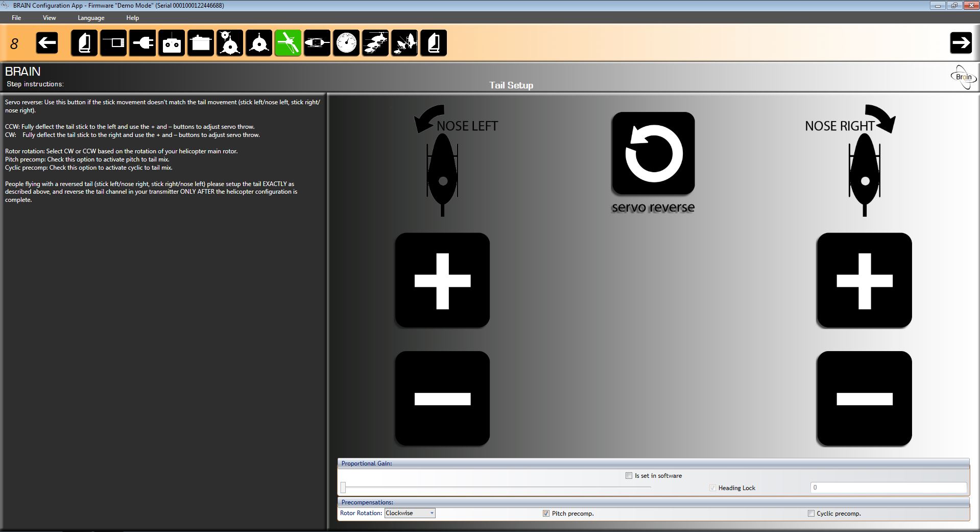The height and width of the screenshot is (532, 980).
Task: Enable the Cyclic precomp. checkbox
Action: (x=810, y=514)
